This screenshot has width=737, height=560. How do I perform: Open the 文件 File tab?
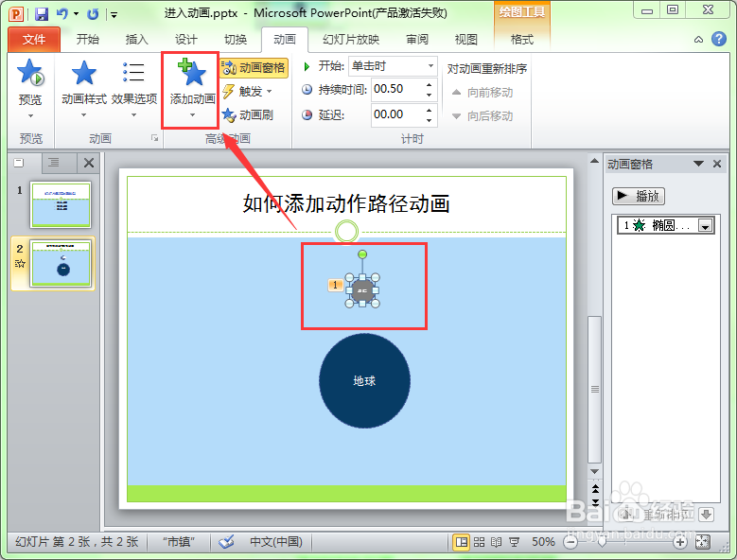(34, 40)
